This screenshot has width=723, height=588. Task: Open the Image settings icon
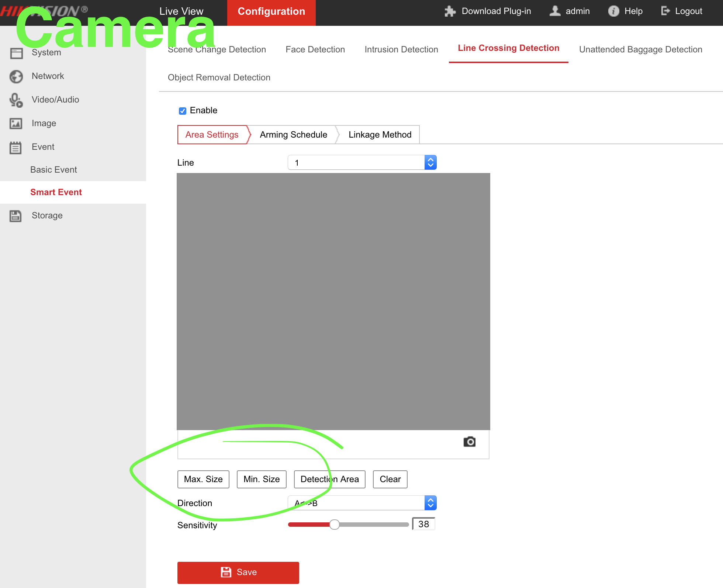point(16,124)
